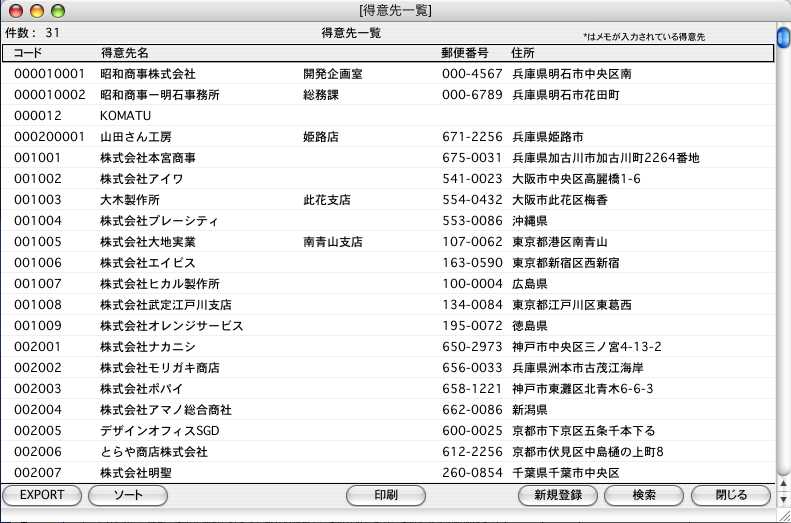Click the EXPORT button

point(42,495)
